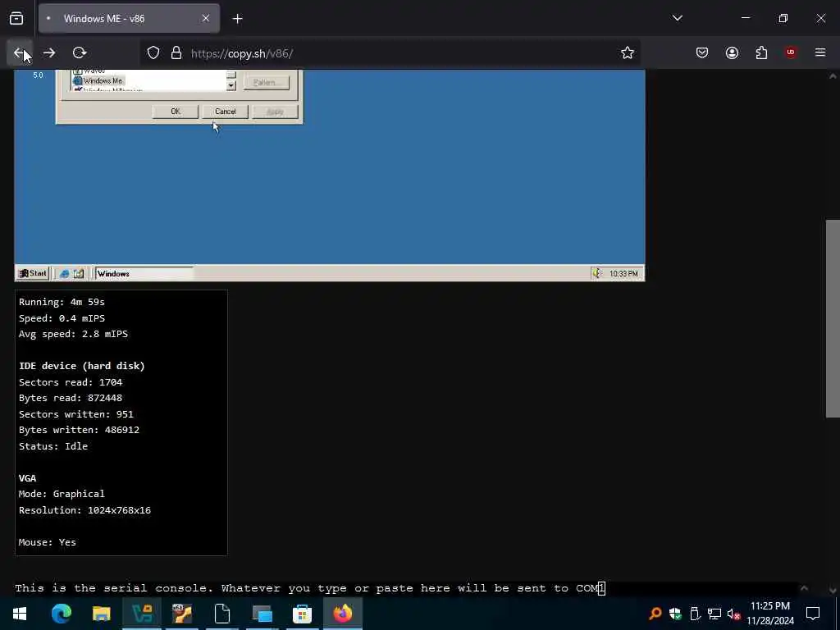Image resolution: width=840 pixels, height=630 pixels.
Task: Go back one page in Firefox
Action: [20, 52]
